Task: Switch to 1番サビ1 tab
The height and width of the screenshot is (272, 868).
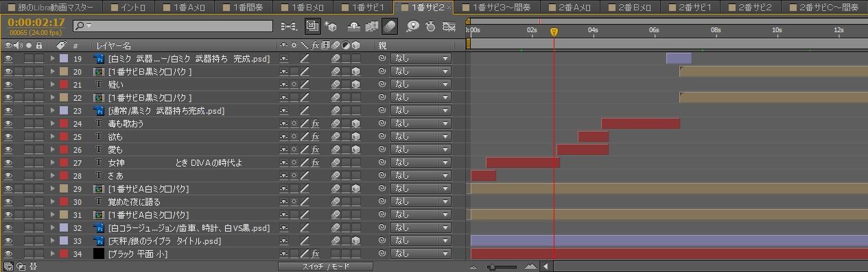Action: pos(363,8)
